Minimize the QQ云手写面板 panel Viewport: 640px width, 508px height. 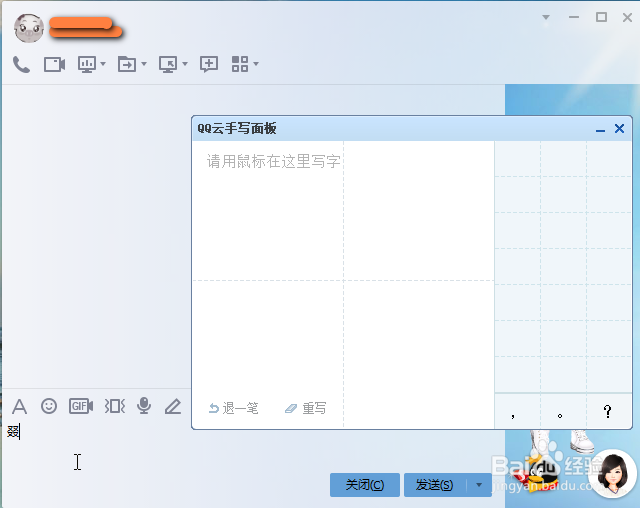600,130
